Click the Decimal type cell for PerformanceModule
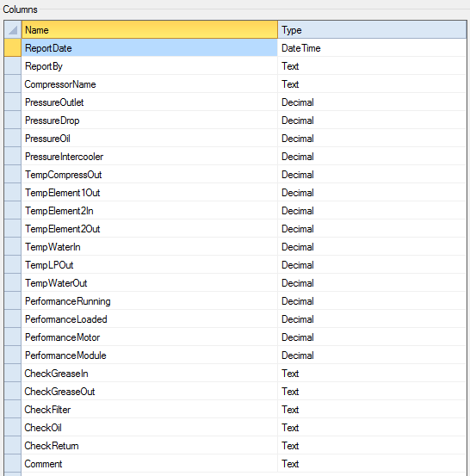This screenshot has width=470, height=476. click(372, 355)
